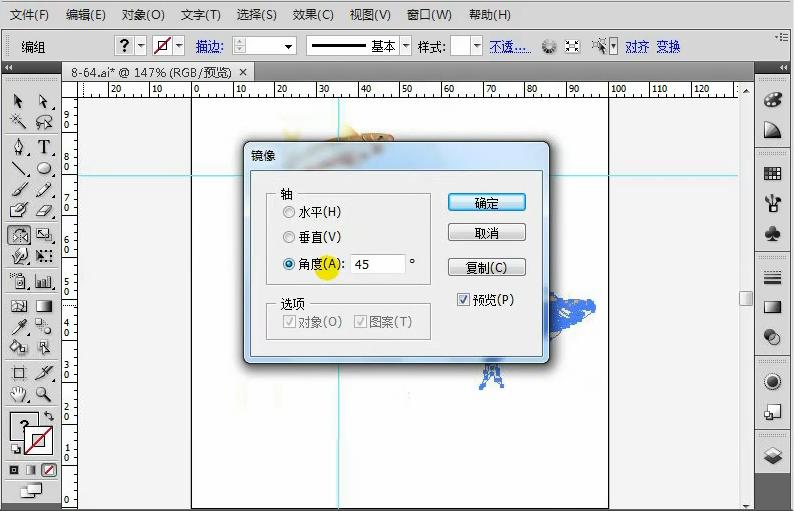Select the Line Segment tool
The width and height of the screenshot is (794, 511).
[x=19, y=168]
